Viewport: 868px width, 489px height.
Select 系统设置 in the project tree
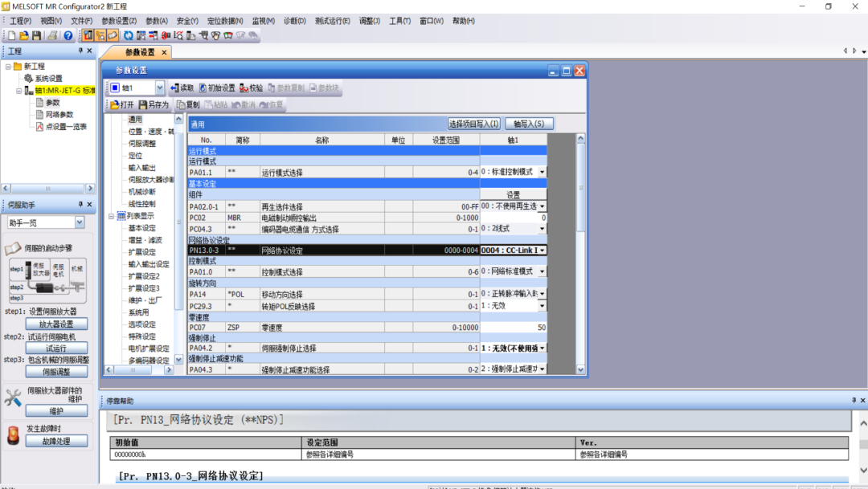pyautogui.click(x=49, y=79)
